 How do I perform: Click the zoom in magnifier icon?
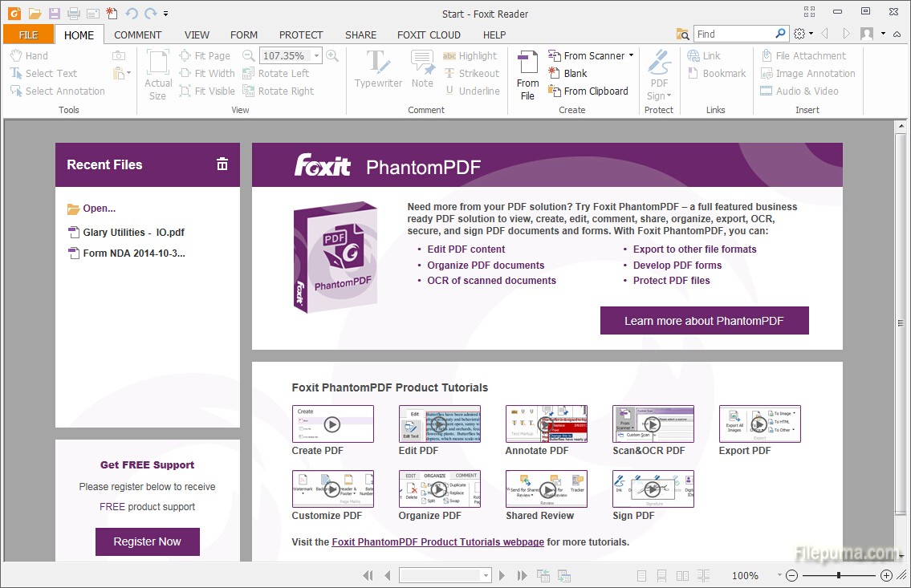pyautogui.click(x=332, y=55)
